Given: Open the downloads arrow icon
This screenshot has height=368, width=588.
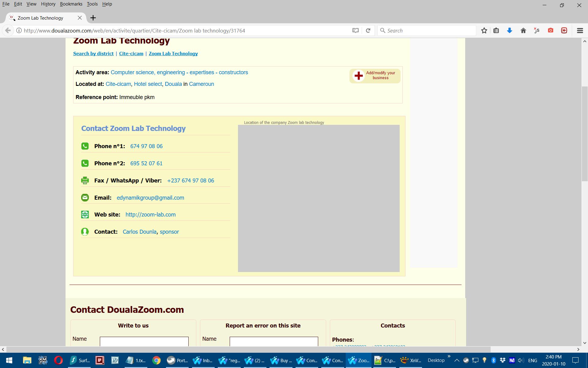Looking at the screenshot, I should 510,30.
